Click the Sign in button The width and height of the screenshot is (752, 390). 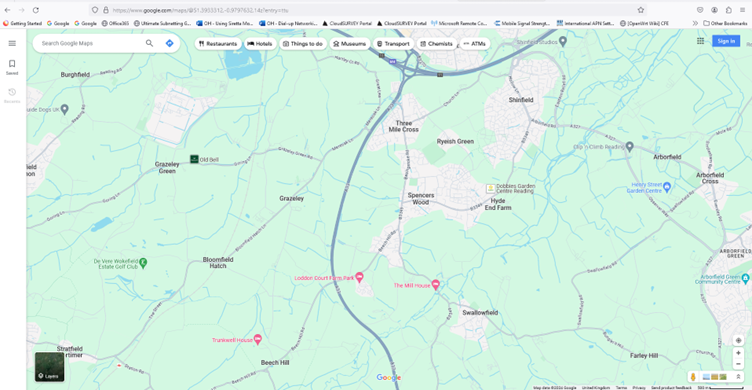tap(726, 41)
